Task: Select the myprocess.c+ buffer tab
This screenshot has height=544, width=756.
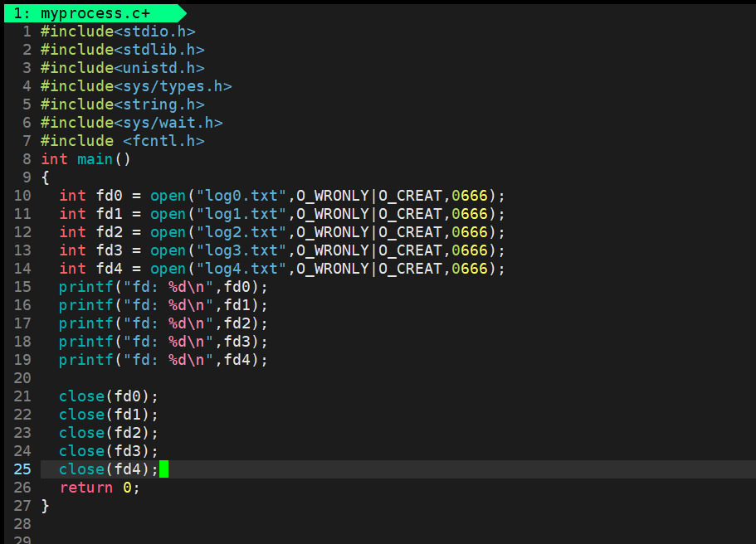Action: pyautogui.click(x=95, y=13)
